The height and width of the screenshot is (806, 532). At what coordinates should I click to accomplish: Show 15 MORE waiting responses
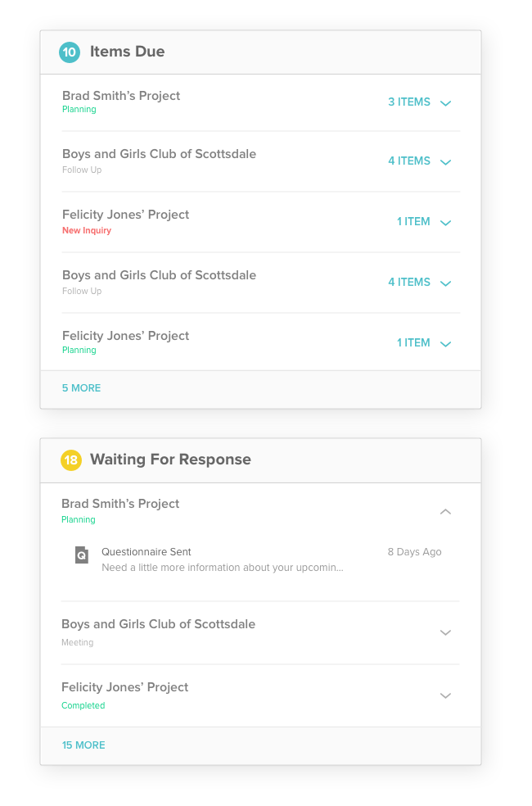(83, 745)
